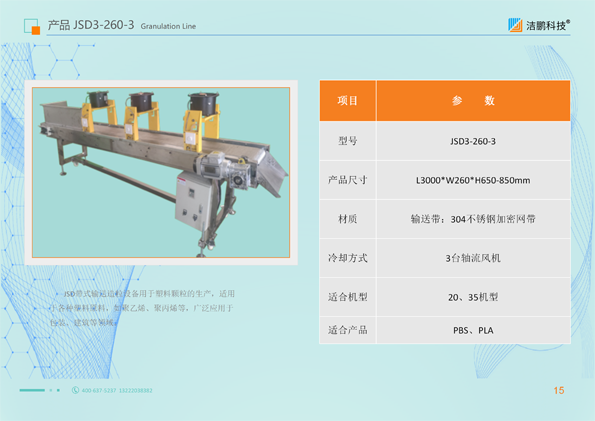Image resolution: width=595 pixels, height=421 pixels.
Task: Click the phone icon in footer
Action: click(x=76, y=390)
